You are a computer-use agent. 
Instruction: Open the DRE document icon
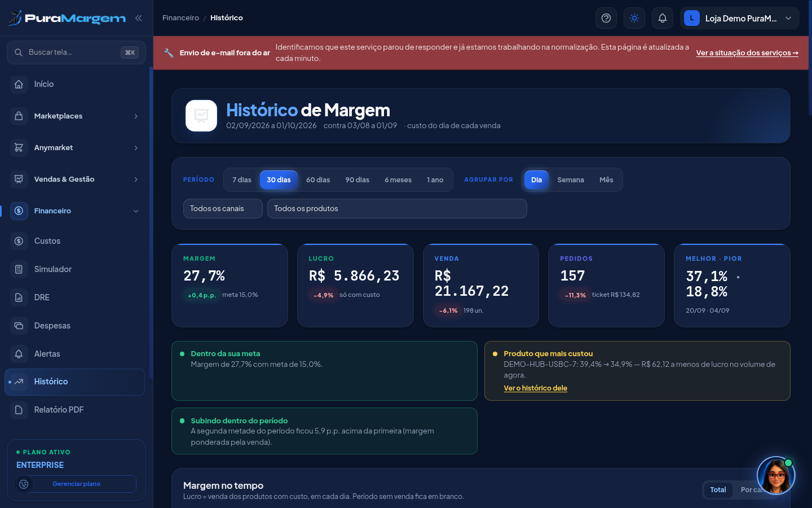click(x=19, y=297)
